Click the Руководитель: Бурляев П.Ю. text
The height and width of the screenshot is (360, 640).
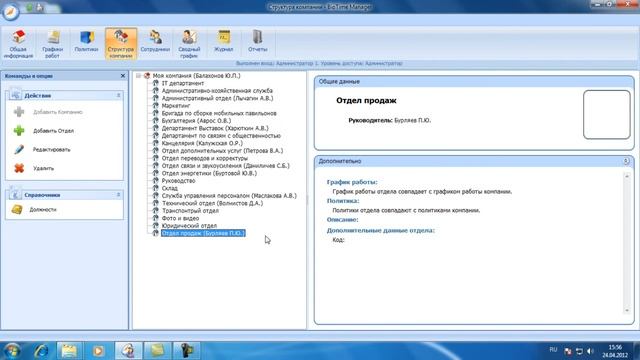389,120
